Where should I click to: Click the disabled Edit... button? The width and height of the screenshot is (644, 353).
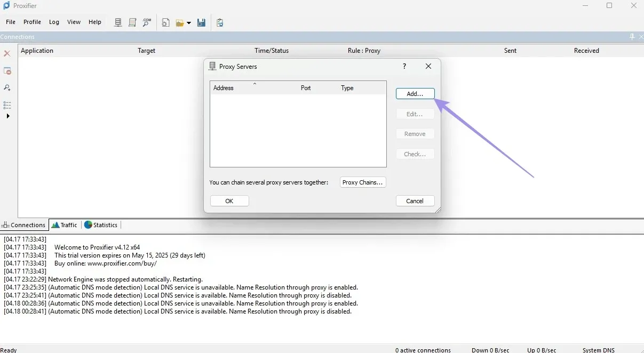coord(415,114)
